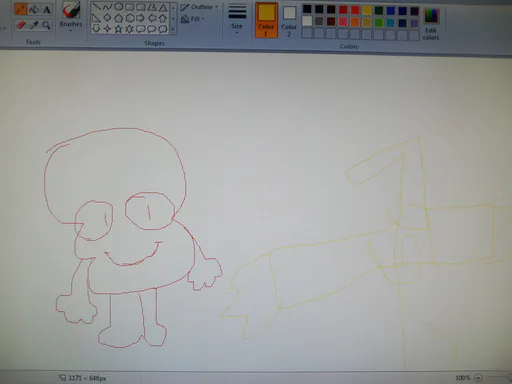Select the Text tool
This screenshot has height=384, width=512.
pyautogui.click(x=47, y=10)
